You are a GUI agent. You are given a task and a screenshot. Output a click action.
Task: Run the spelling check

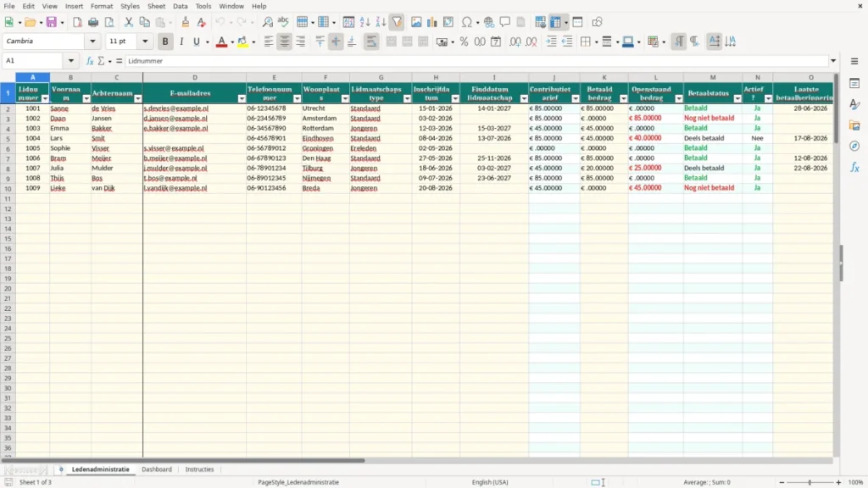[x=283, y=22]
